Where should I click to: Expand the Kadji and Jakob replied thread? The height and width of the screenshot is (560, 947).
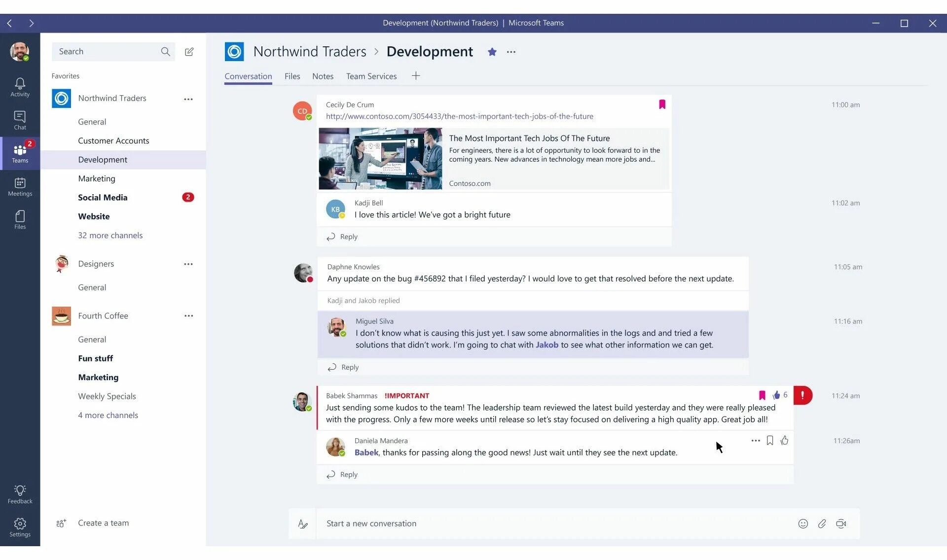(364, 300)
